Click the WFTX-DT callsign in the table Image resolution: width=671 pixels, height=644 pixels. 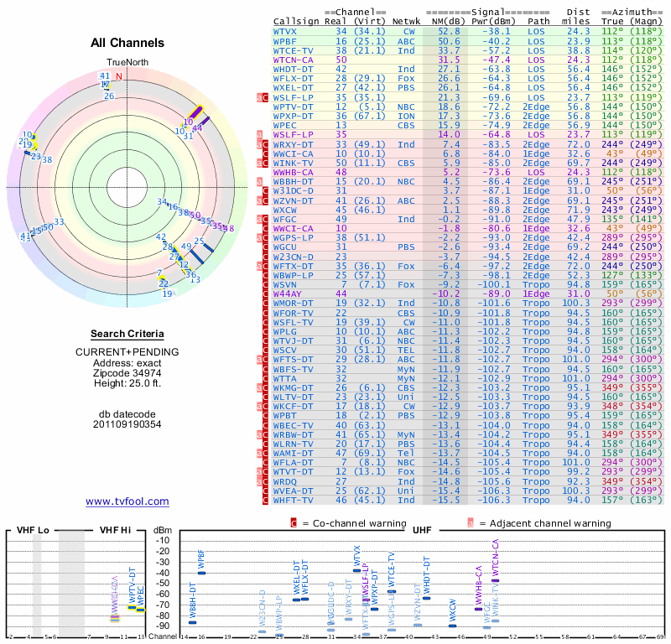(x=293, y=266)
